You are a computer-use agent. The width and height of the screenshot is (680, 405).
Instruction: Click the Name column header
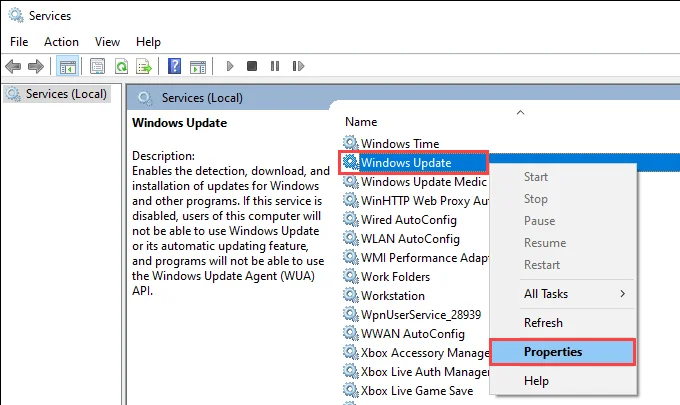(x=361, y=122)
